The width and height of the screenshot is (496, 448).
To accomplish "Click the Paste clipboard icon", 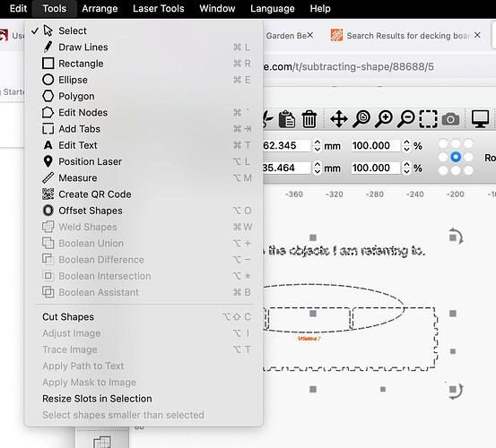I will (x=287, y=119).
